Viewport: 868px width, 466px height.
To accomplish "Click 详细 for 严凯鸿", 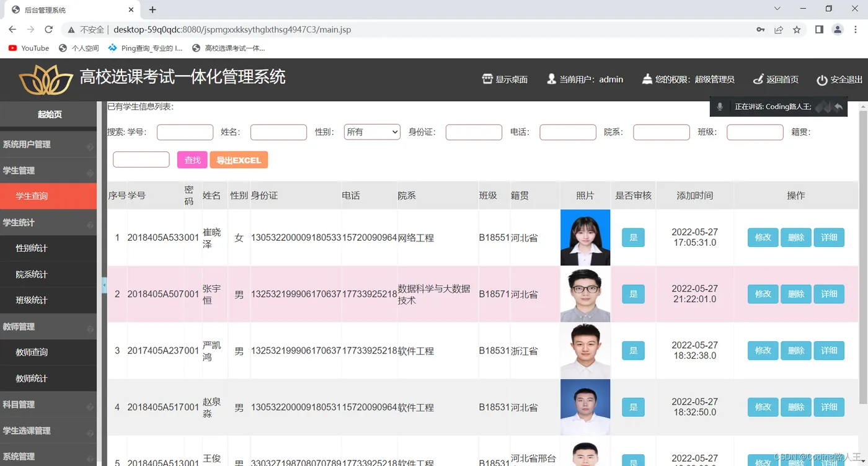I will (829, 351).
